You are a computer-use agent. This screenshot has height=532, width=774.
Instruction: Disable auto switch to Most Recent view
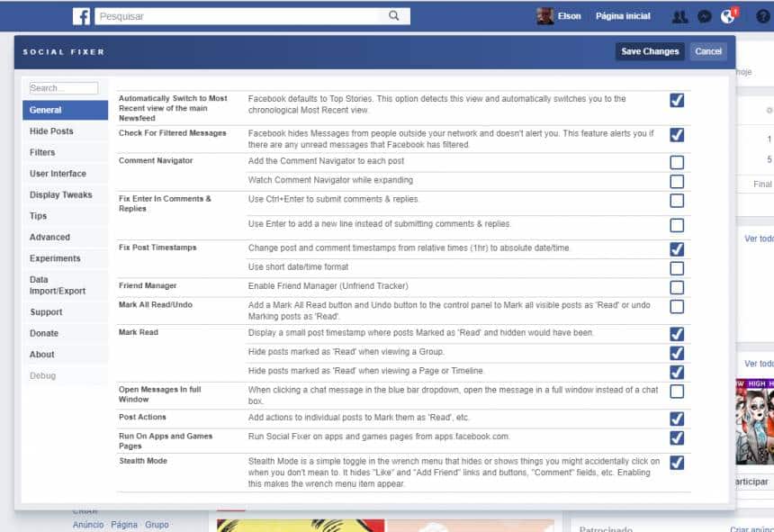(x=677, y=100)
